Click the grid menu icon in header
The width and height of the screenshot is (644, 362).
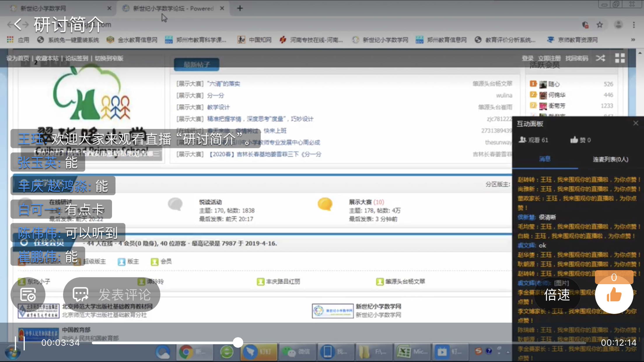[x=620, y=58]
